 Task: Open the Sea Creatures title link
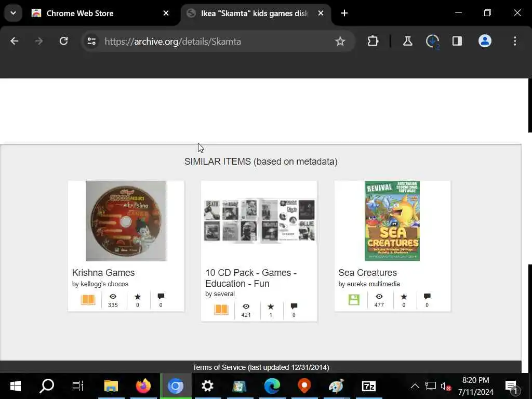pos(367,272)
